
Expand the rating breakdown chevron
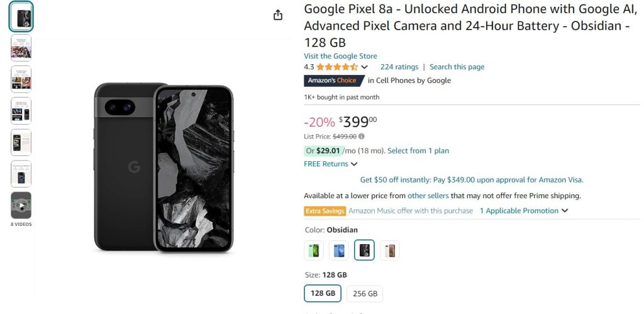[x=364, y=67]
